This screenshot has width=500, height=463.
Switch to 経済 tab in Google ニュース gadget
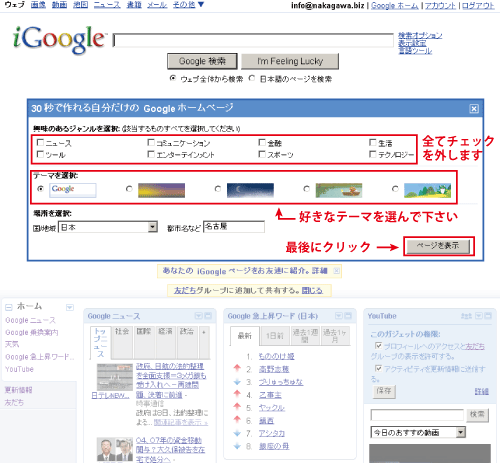tap(165, 342)
